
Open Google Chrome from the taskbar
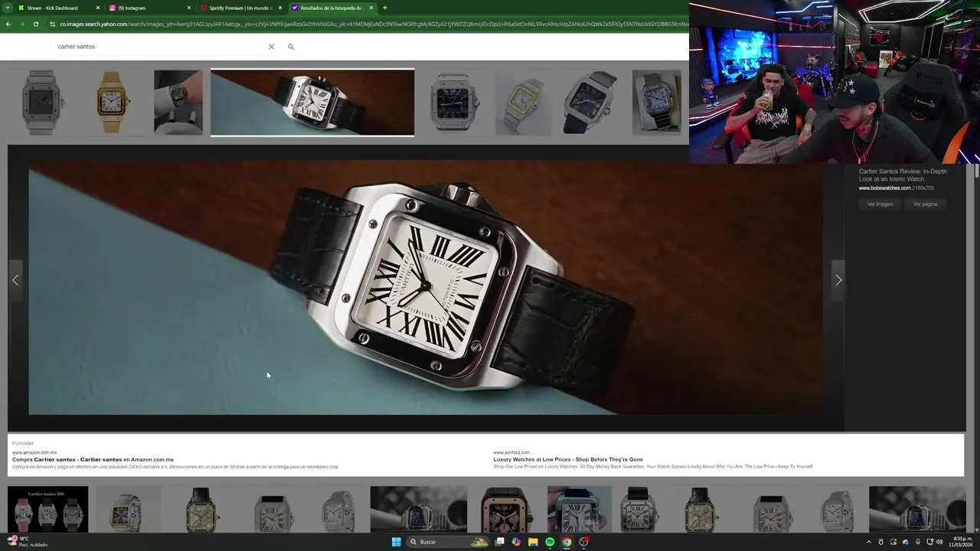[567, 542]
